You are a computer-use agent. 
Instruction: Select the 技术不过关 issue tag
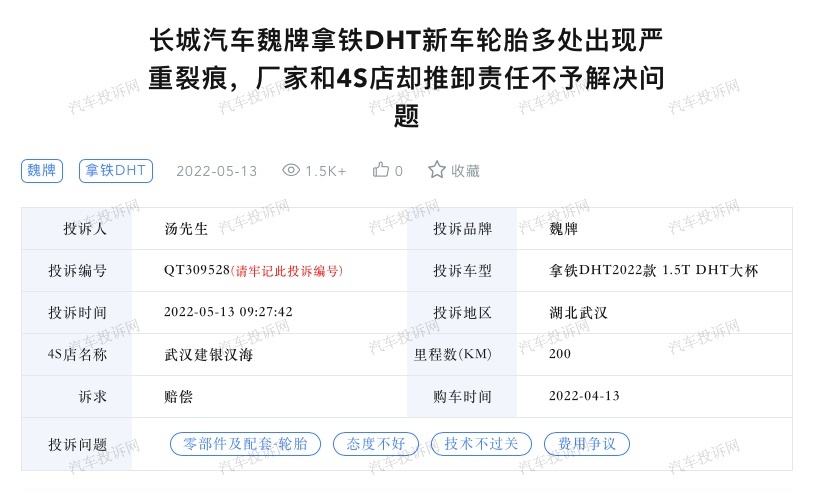[481, 444]
